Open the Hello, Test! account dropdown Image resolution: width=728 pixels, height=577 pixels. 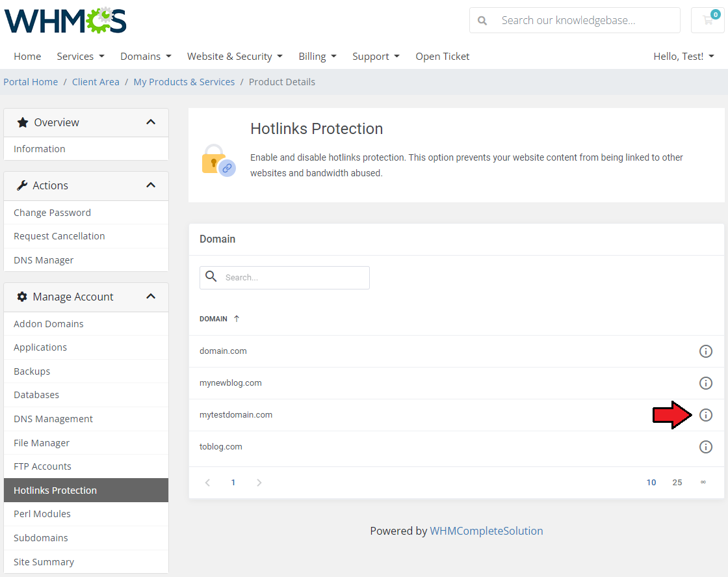(x=684, y=56)
